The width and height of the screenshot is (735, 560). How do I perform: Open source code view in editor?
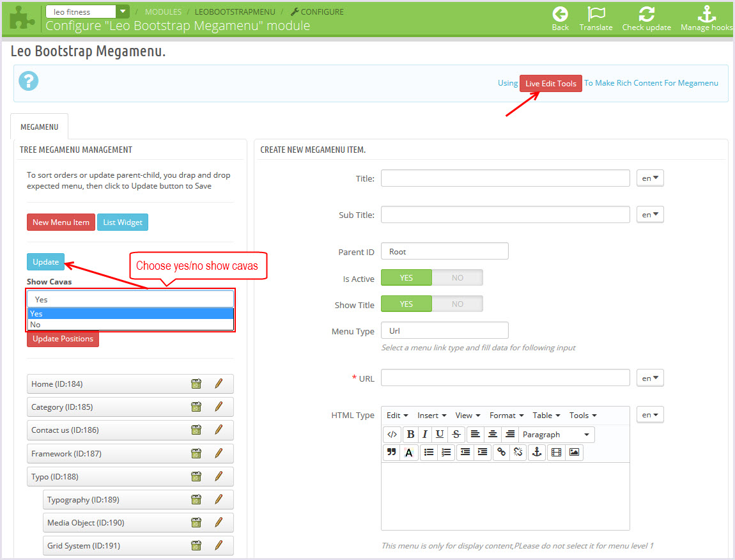coord(392,434)
